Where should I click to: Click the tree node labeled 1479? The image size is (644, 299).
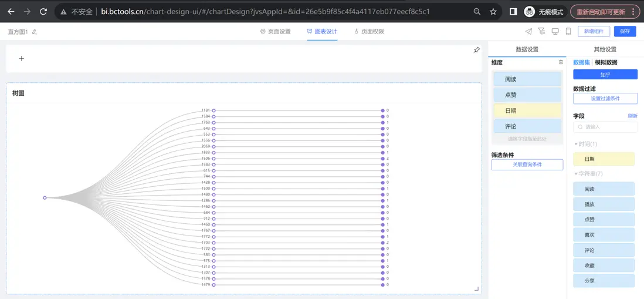pyautogui.click(x=213, y=284)
